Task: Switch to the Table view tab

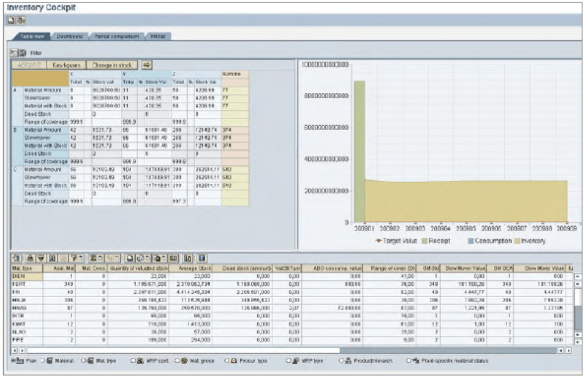Action: [32, 37]
